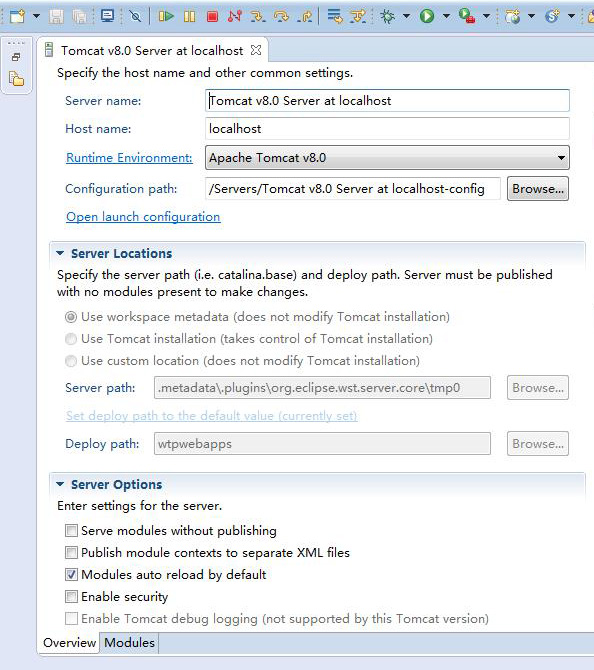
Task: Click the Step Into icon
Action: point(258,17)
